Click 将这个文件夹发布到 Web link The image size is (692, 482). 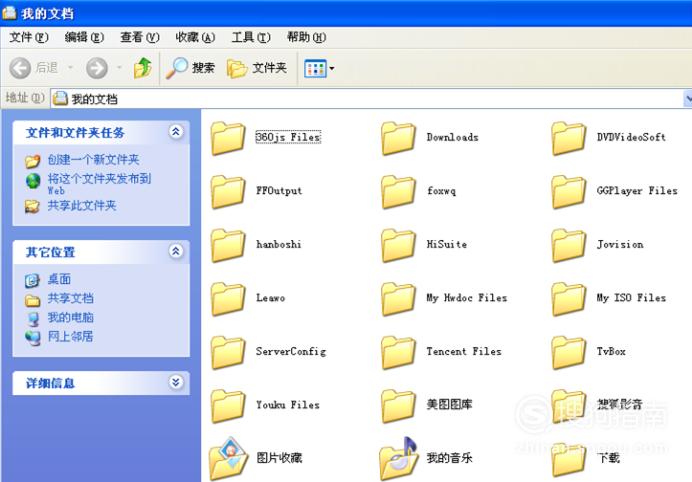(99, 184)
